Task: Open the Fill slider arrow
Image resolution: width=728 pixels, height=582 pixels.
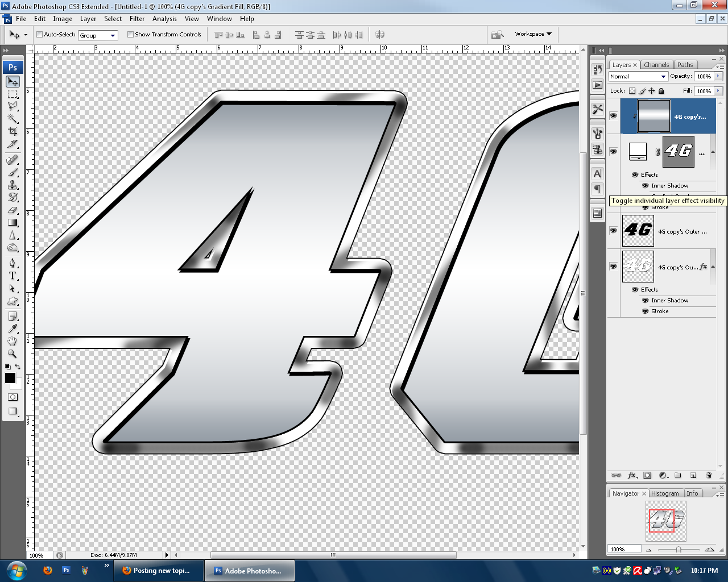Action: coord(718,91)
